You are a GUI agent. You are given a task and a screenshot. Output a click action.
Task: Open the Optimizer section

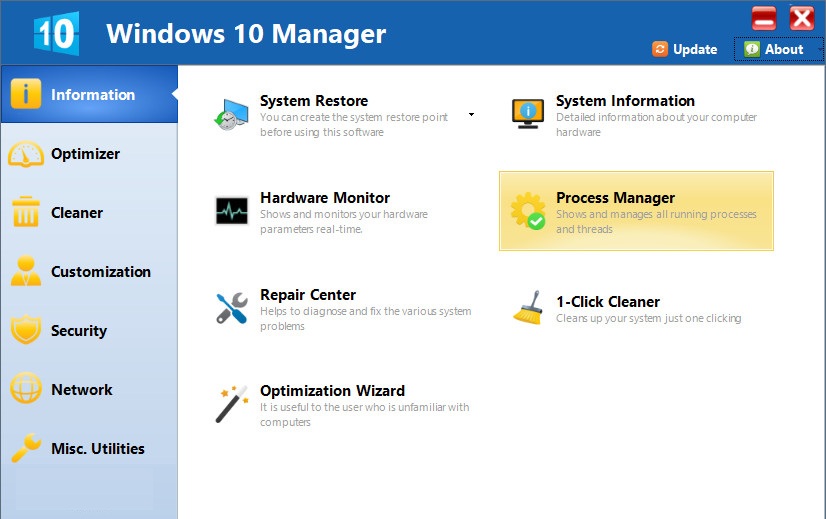click(x=90, y=154)
